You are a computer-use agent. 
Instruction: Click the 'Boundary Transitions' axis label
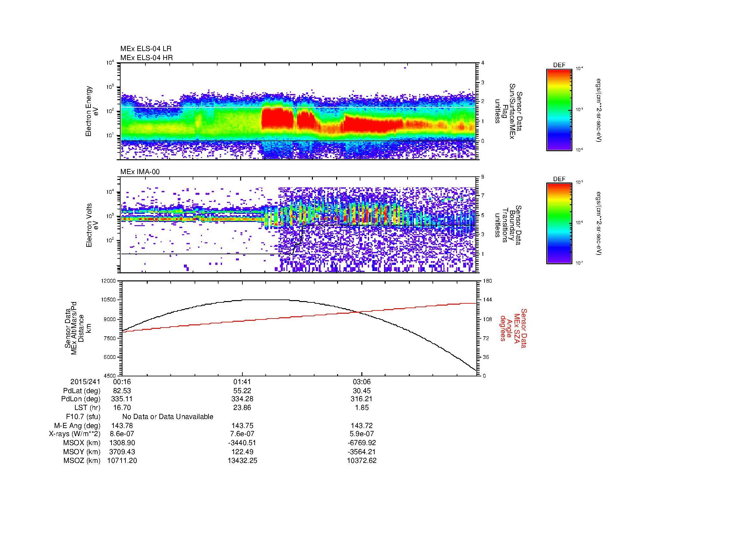tap(508, 225)
